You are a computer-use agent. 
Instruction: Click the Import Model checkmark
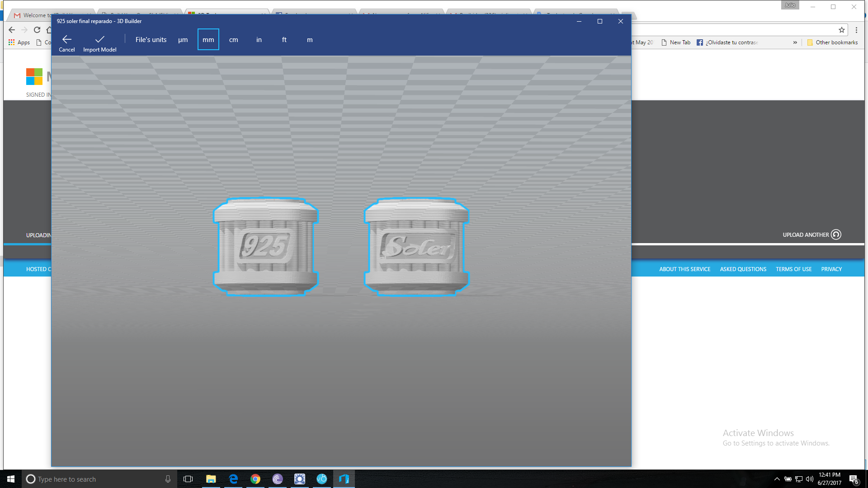click(100, 40)
